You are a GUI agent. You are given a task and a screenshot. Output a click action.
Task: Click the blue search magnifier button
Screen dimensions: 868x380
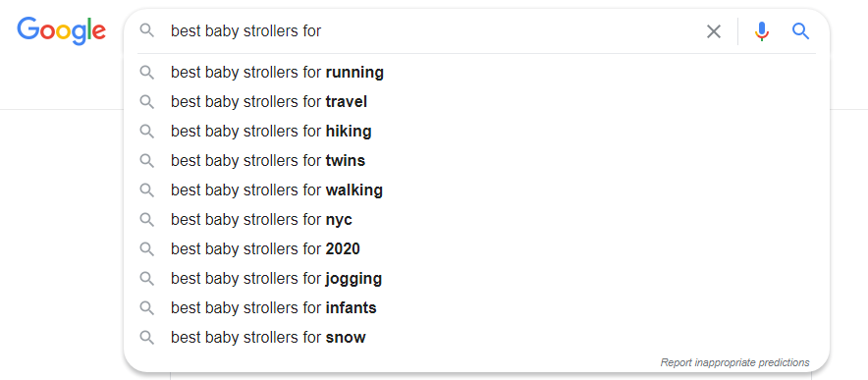[x=800, y=31]
